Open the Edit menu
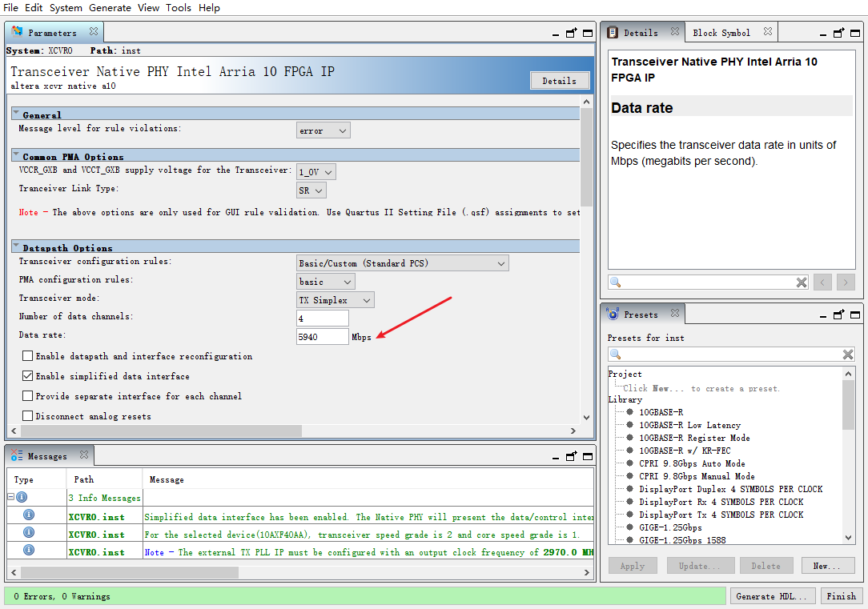The height and width of the screenshot is (609, 868). coord(34,8)
